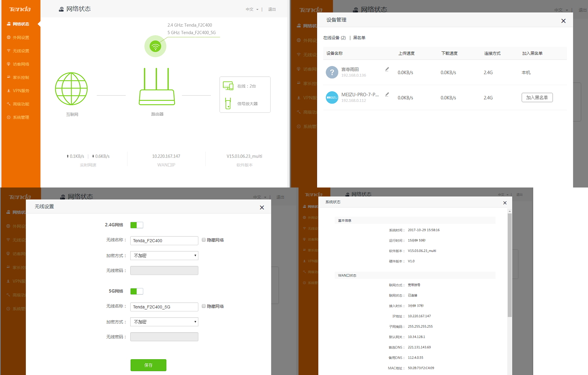Open 2.4G encryption method dropdown
The width and height of the screenshot is (588, 375).
(x=164, y=256)
